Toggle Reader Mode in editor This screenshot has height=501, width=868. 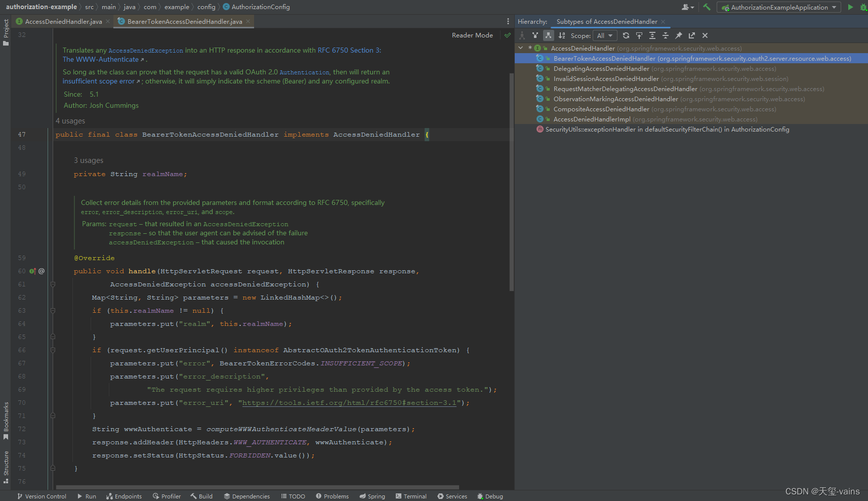pos(472,35)
